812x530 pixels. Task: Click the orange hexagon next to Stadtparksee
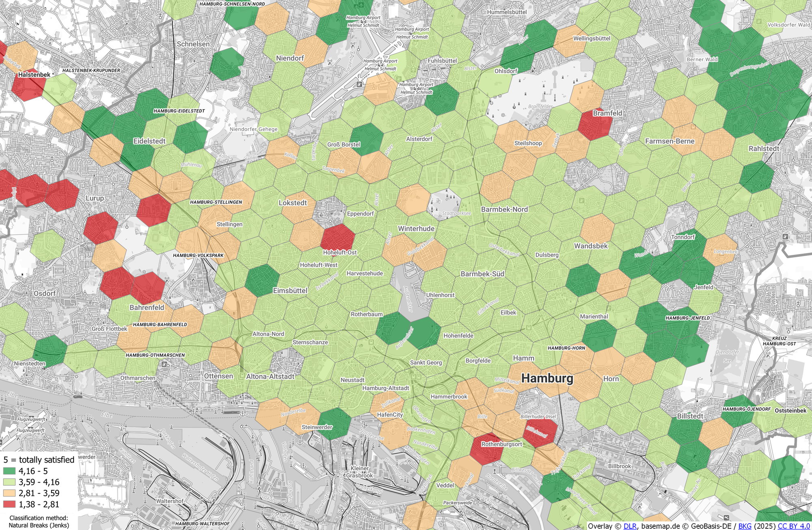pos(413,200)
